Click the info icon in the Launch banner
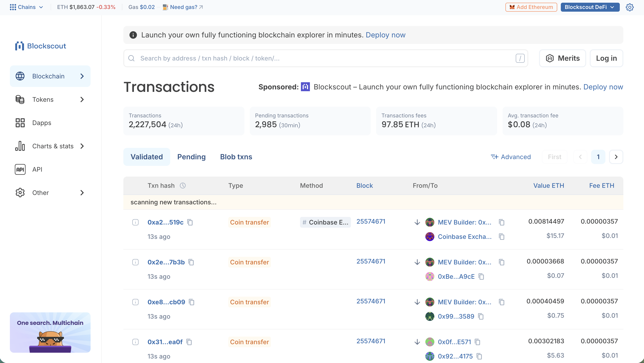The image size is (644, 363). pyautogui.click(x=133, y=35)
